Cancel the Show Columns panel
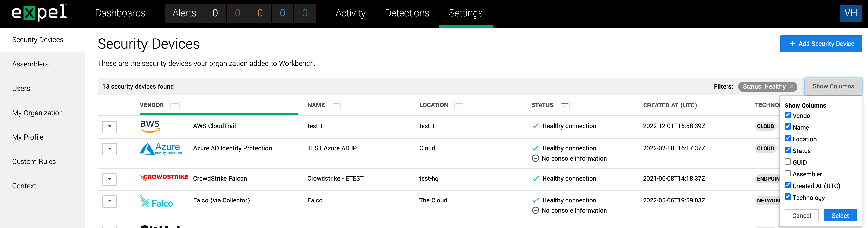The image size is (868, 228). 801,216
